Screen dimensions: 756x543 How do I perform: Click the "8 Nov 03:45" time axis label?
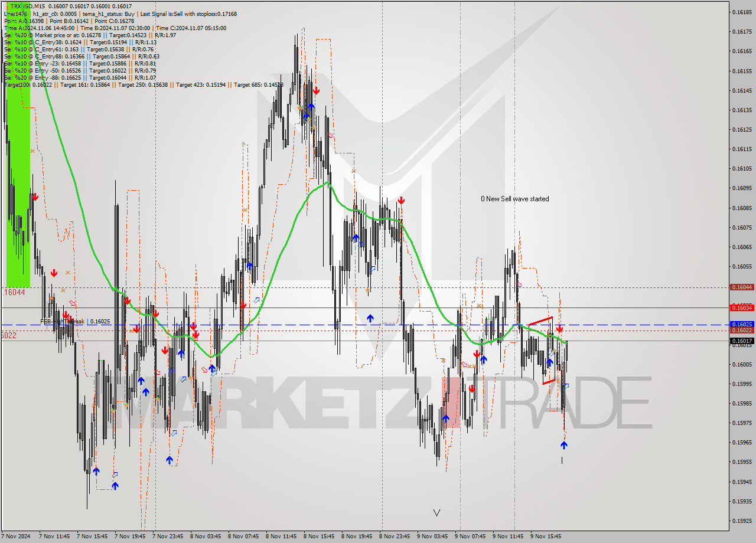click(x=206, y=537)
